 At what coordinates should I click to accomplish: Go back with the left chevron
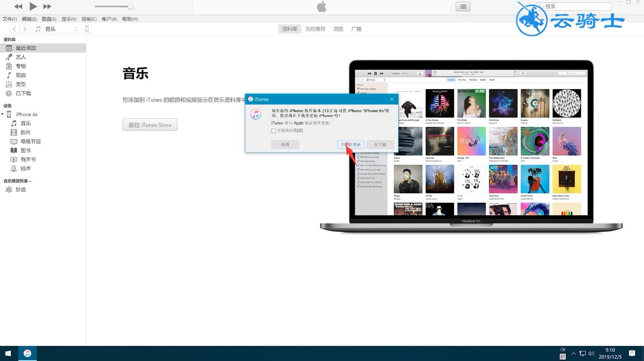coord(15,29)
